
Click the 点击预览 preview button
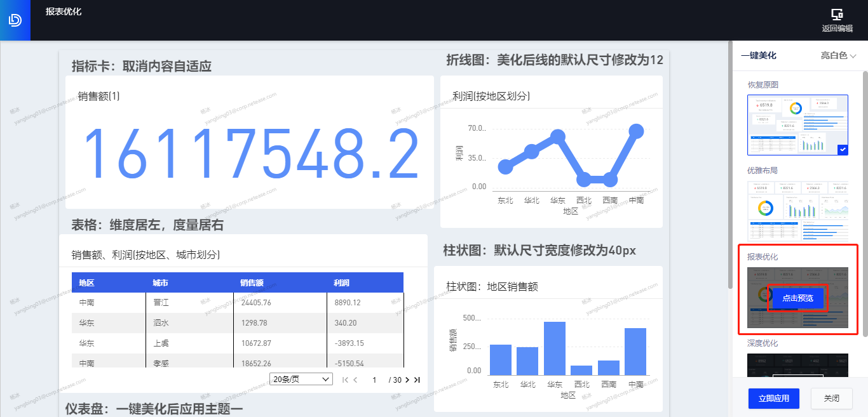pos(797,298)
